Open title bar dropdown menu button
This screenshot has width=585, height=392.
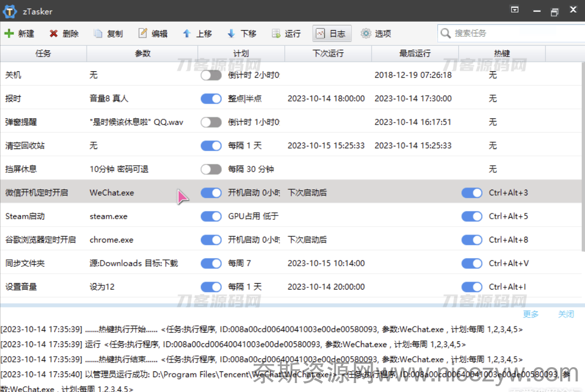coord(514,10)
